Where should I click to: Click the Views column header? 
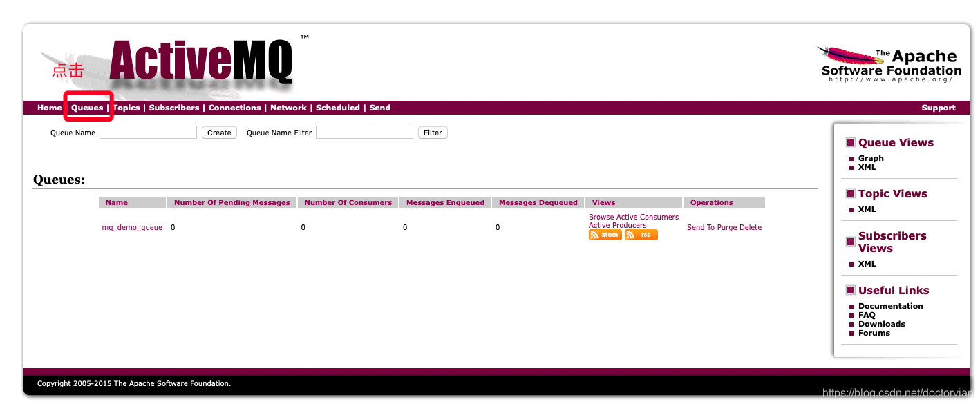[x=634, y=202]
